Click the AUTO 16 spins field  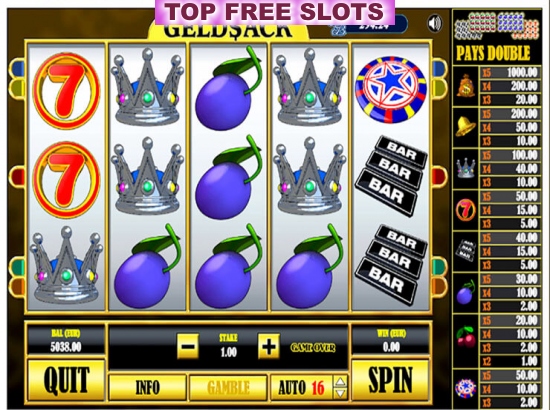(302, 388)
